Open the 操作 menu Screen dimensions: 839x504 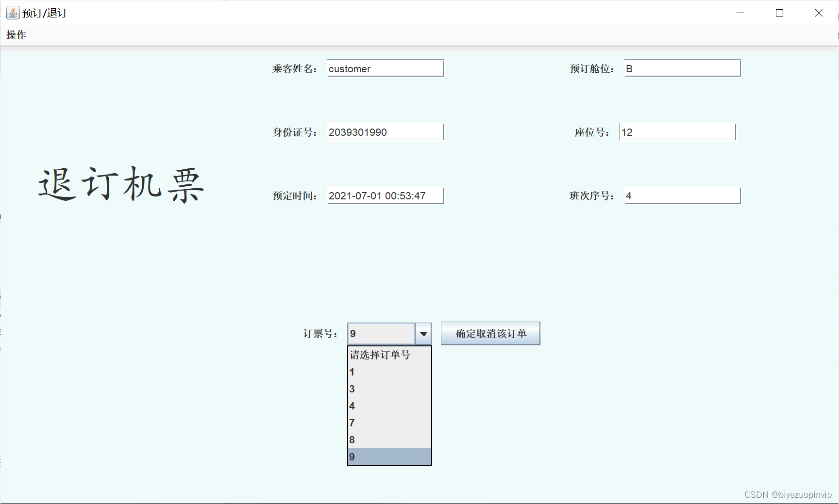coord(16,35)
